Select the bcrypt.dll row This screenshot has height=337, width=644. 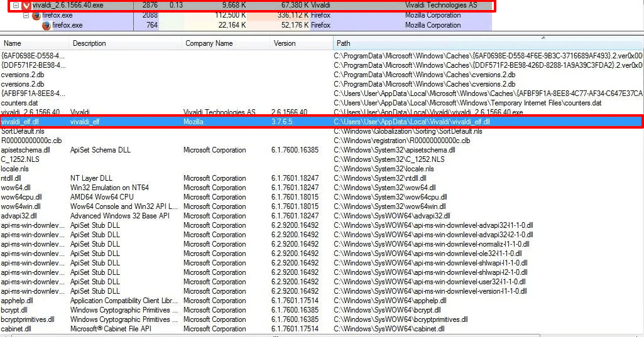(322, 310)
